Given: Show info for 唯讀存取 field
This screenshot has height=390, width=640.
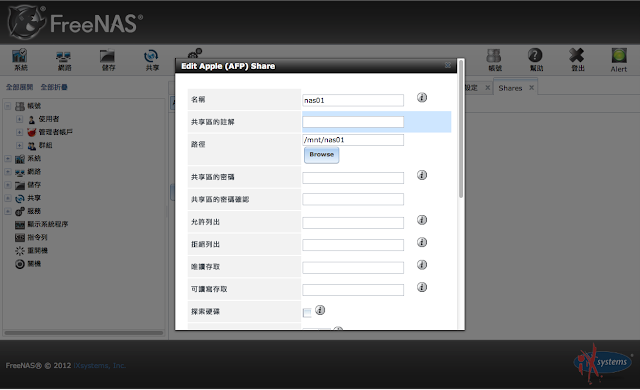Looking at the screenshot, I should click(422, 265).
